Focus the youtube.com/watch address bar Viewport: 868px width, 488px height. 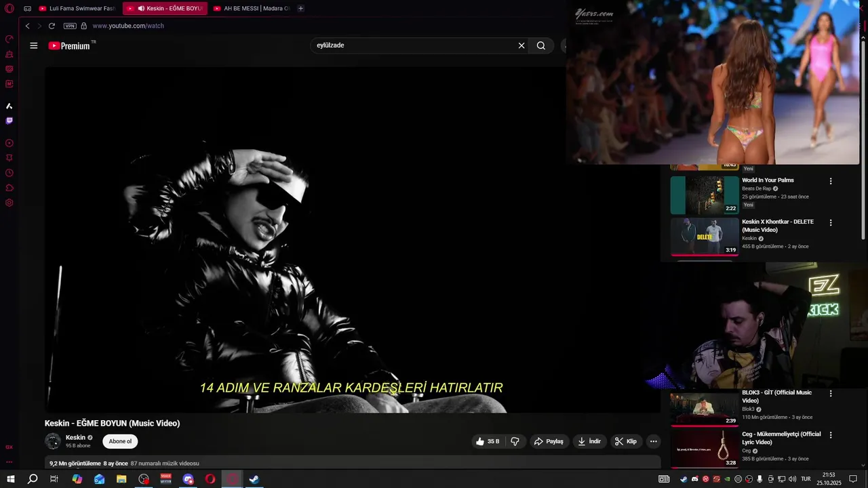(x=128, y=26)
